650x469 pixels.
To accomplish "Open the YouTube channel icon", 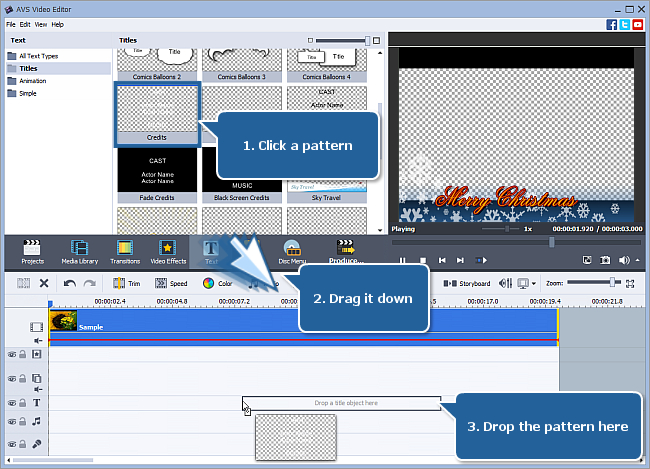I will click(638, 24).
